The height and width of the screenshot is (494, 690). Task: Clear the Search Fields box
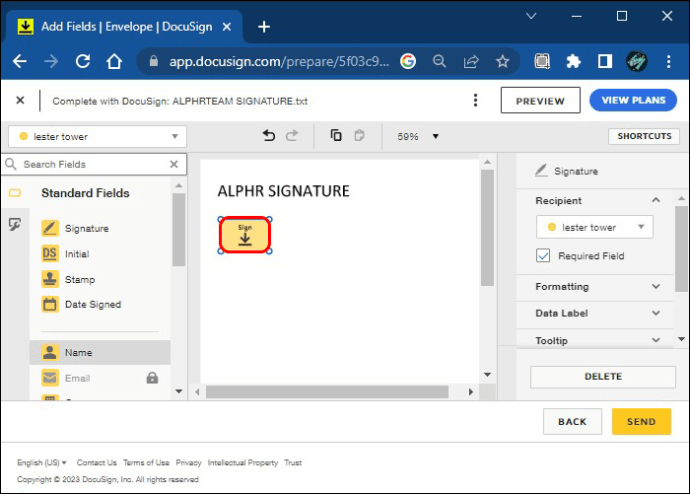point(174,164)
